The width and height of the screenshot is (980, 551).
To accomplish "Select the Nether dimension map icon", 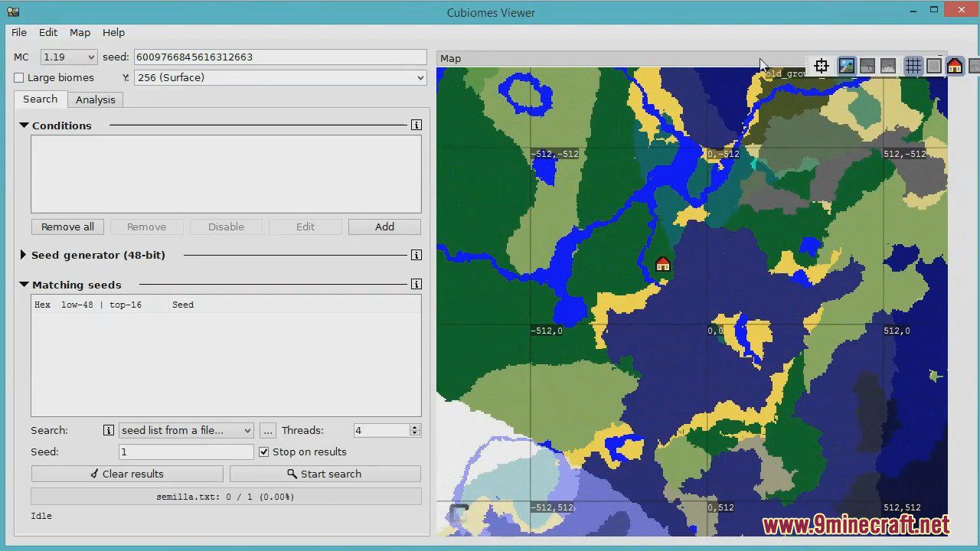I will tap(867, 66).
